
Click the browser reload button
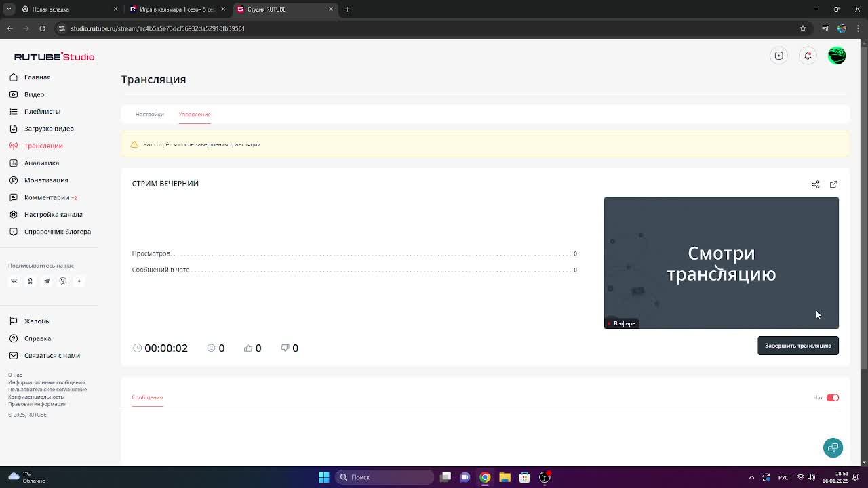[42, 28]
